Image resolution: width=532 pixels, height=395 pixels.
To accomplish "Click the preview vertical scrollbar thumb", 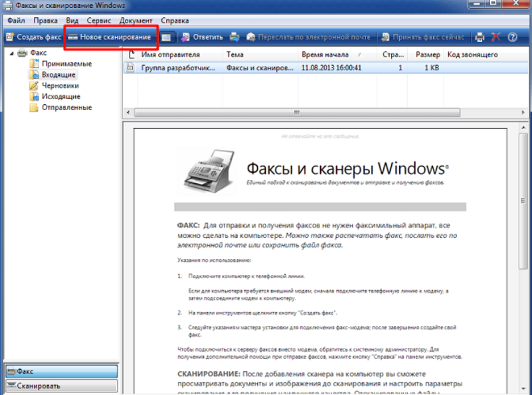I will [x=523, y=200].
